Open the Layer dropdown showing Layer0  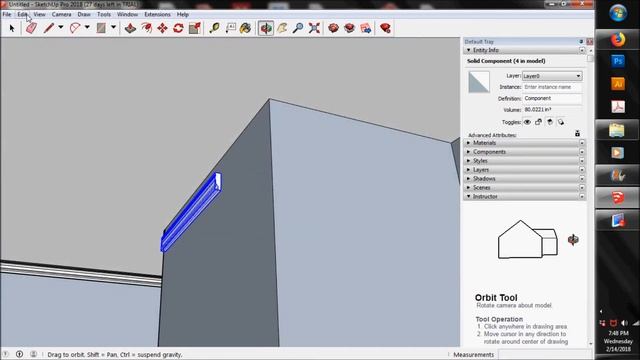pyautogui.click(x=552, y=76)
